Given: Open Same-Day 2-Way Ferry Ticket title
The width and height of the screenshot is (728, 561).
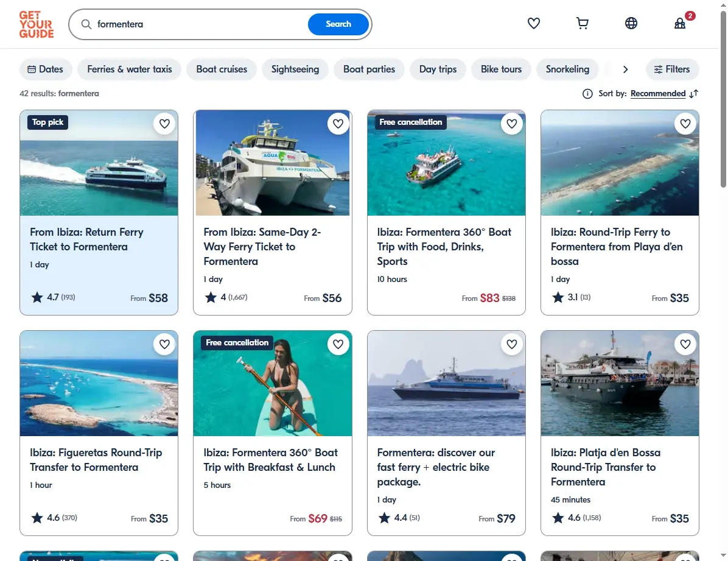Looking at the screenshot, I should tap(262, 246).
